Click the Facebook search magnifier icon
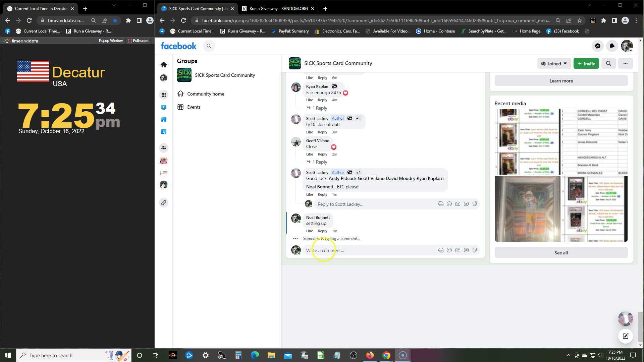644x362 pixels. click(x=209, y=46)
